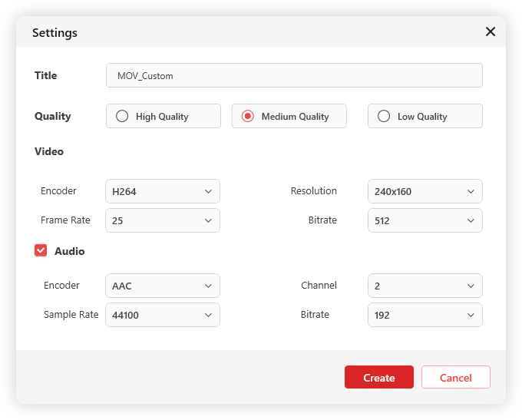Open the Frame Rate dropdown
This screenshot has width=522, height=420.
163,220
